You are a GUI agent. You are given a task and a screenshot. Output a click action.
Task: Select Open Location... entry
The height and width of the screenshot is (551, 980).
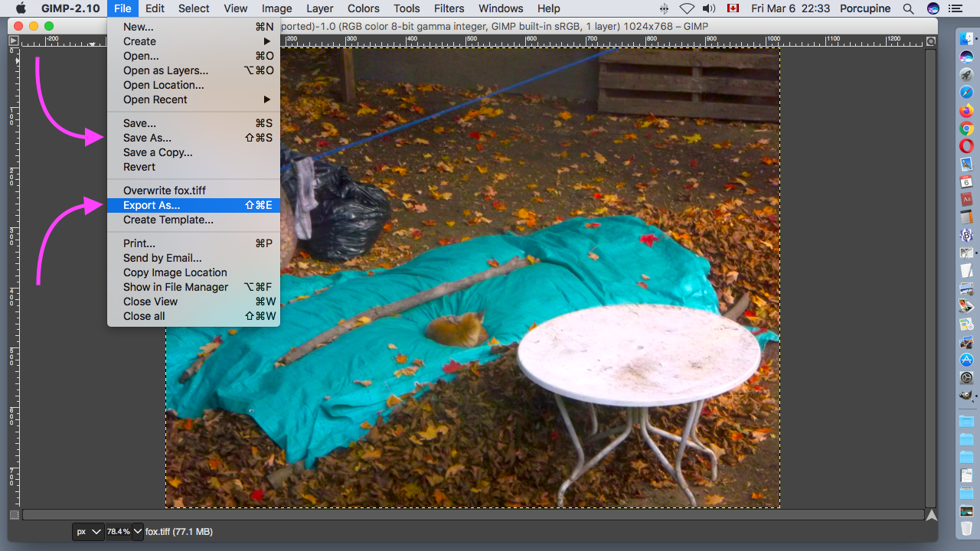tap(194, 85)
